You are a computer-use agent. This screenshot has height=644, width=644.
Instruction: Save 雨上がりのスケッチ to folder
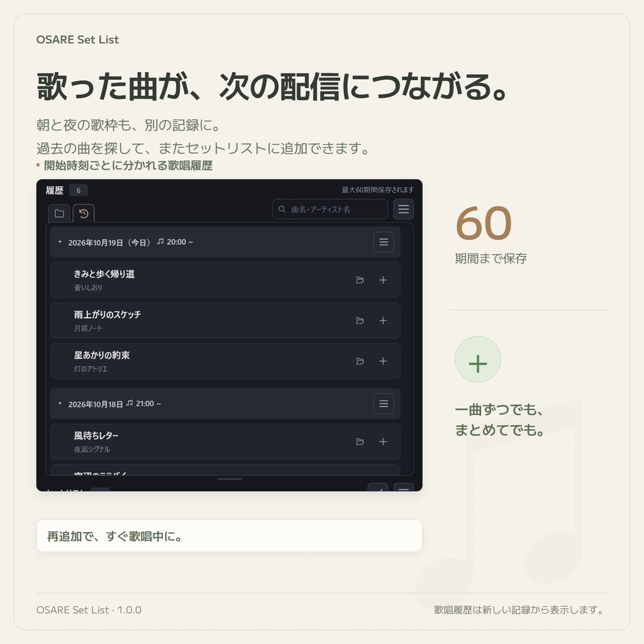pyautogui.click(x=360, y=320)
